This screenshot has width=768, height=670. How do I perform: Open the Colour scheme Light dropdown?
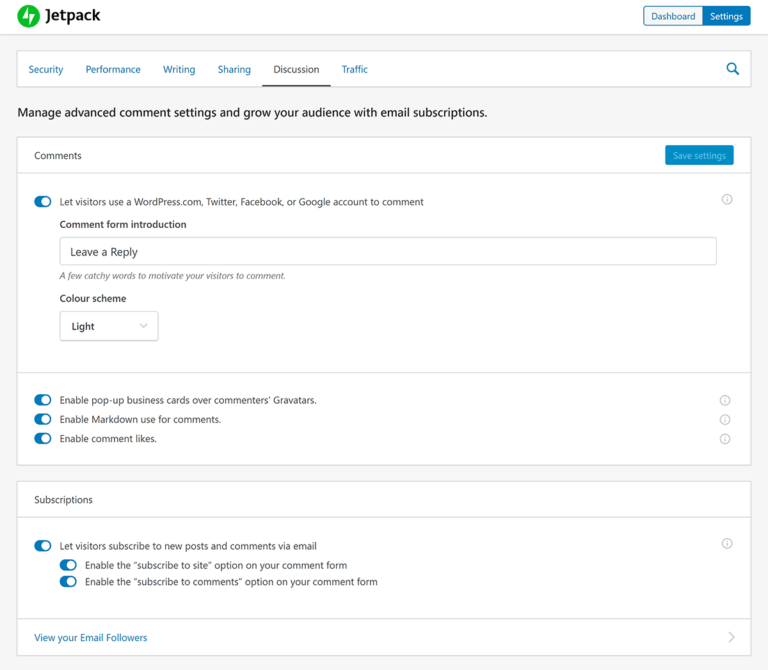109,326
